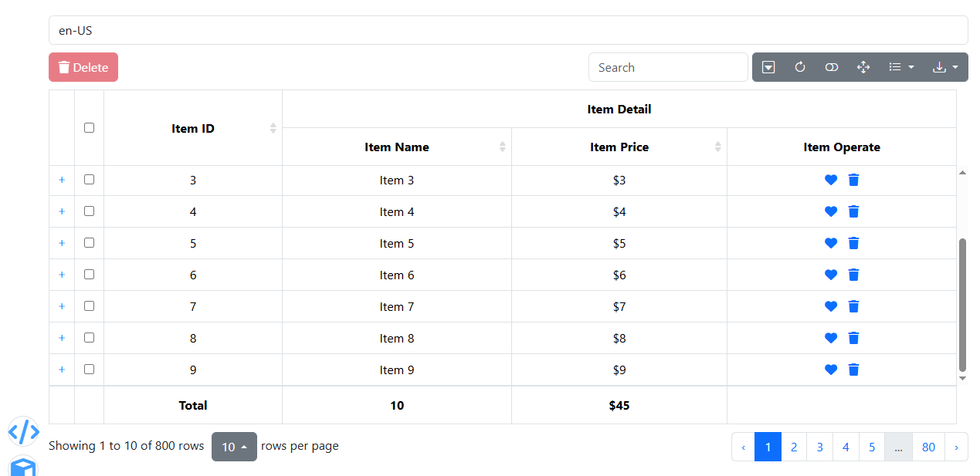980x476 pixels.
Task: Expand the detail row for Item 6
Action: (x=62, y=275)
